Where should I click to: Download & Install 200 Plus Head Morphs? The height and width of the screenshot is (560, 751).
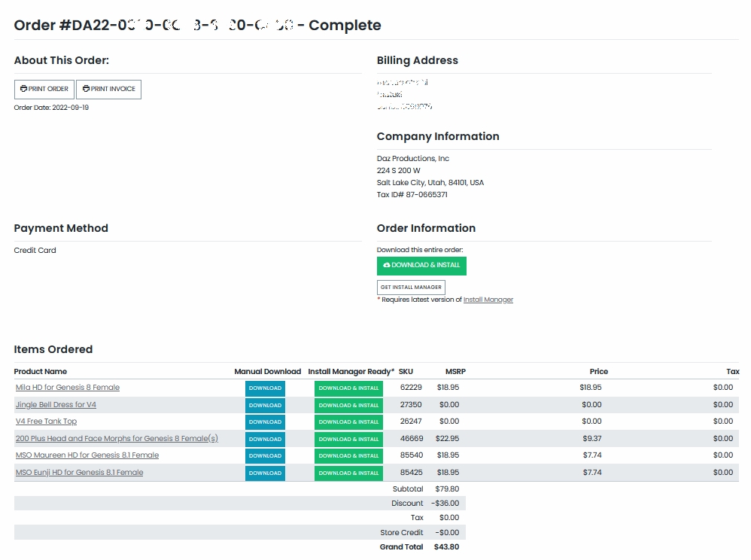(348, 440)
